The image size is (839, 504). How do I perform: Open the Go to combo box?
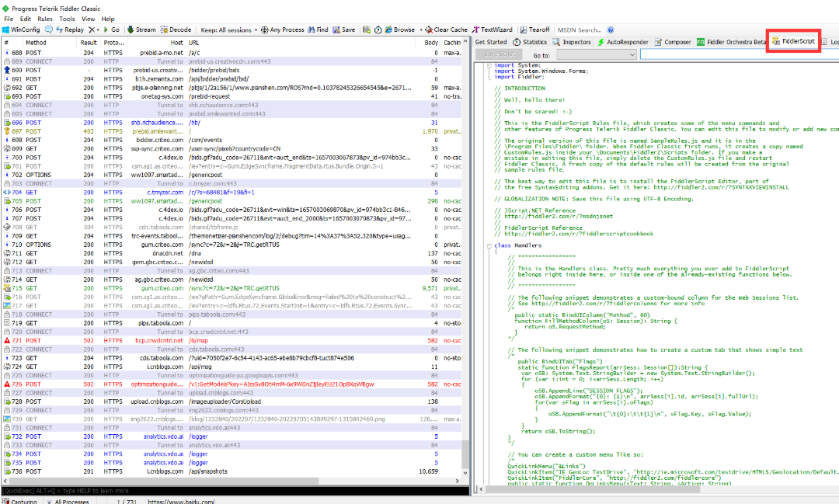click(x=596, y=54)
